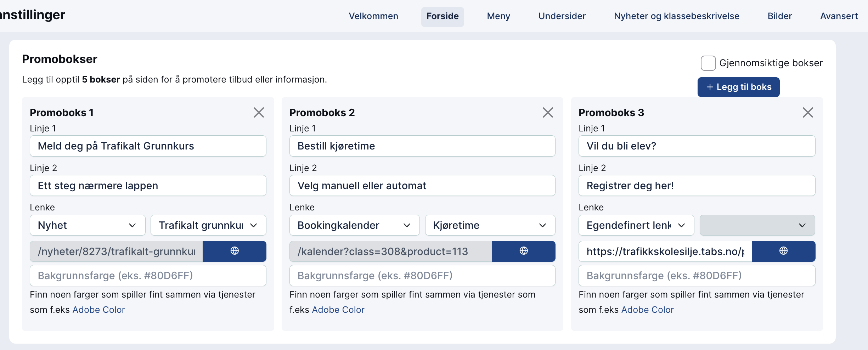Open the Avansert tab
868x350 pixels.
tap(839, 16)
